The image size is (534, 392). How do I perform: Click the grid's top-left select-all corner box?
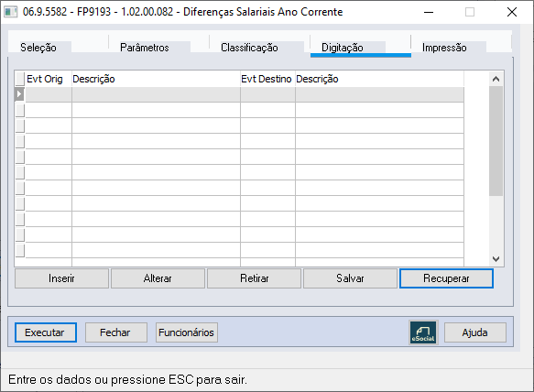(20, 79)
